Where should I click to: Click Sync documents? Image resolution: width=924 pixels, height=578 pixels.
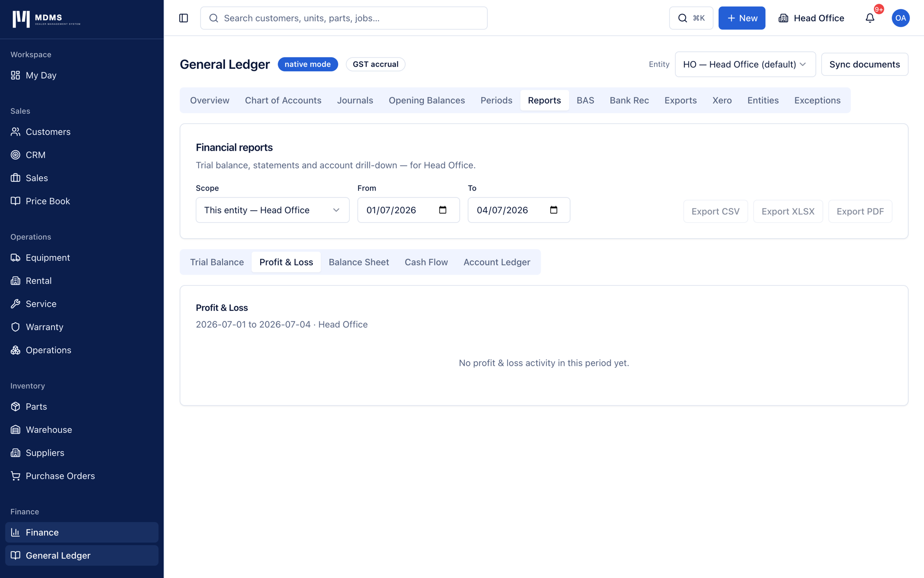[864, 64]
